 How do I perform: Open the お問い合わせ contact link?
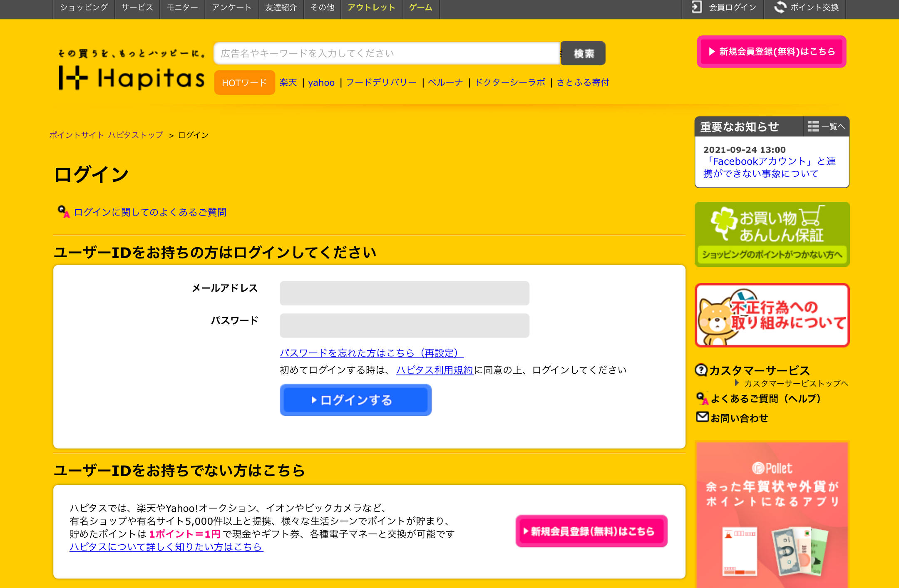[x=739, y=418]
